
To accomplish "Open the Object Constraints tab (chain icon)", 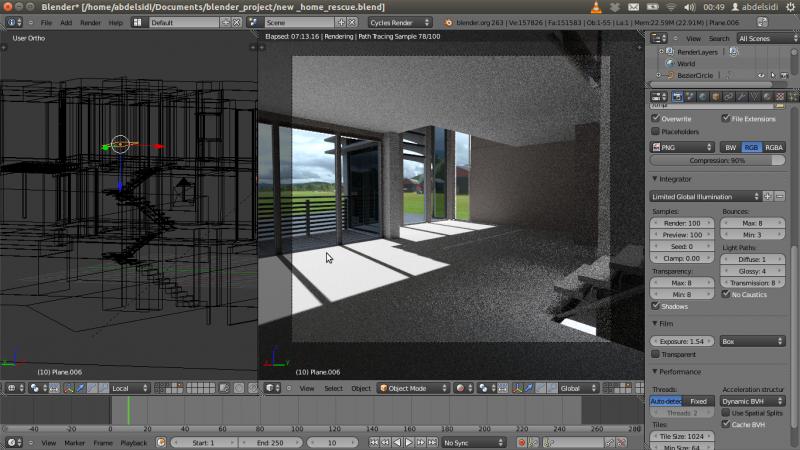I will [729, 96].
